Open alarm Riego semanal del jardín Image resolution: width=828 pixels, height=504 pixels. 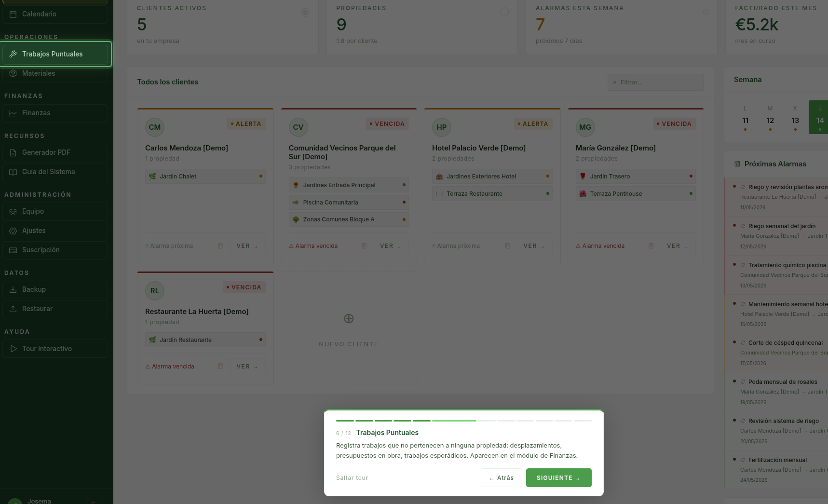[776, 236]
